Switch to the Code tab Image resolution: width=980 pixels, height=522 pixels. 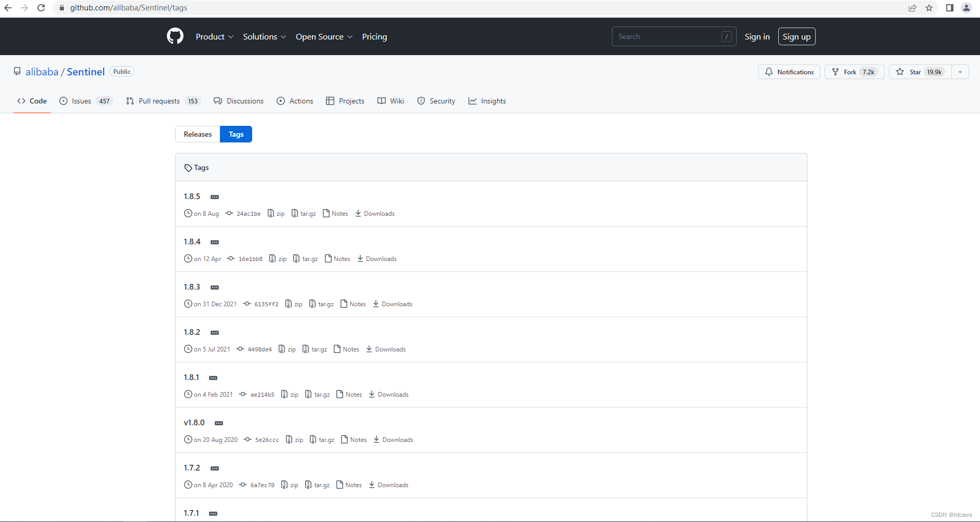32,101
